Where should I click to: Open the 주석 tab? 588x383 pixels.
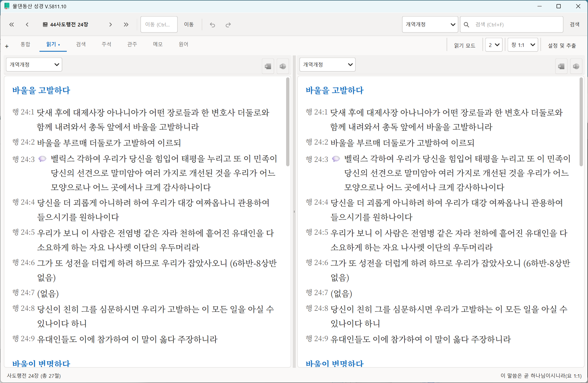point(106,44)
